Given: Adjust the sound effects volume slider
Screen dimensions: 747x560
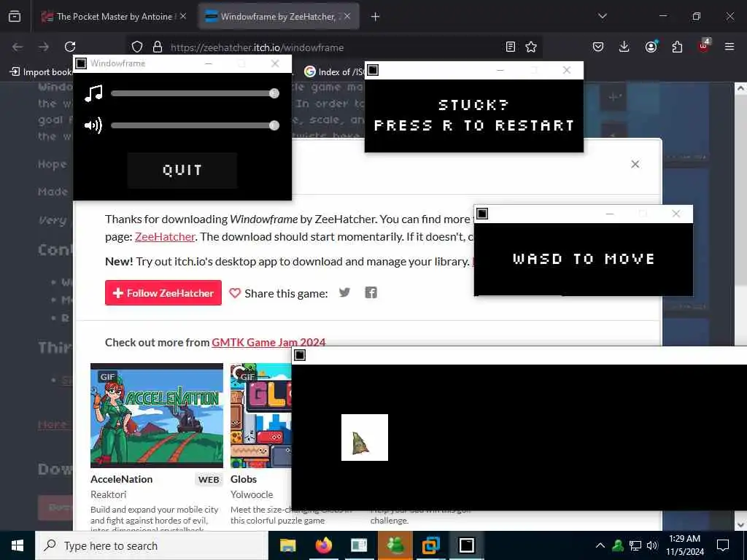Looking at the screenshot, I should coord(195,125).
